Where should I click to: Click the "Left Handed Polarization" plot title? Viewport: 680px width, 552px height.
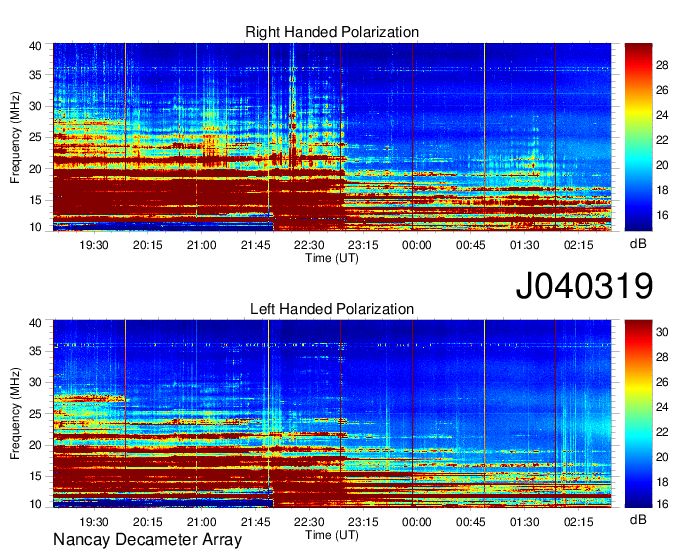click(332, 309)
